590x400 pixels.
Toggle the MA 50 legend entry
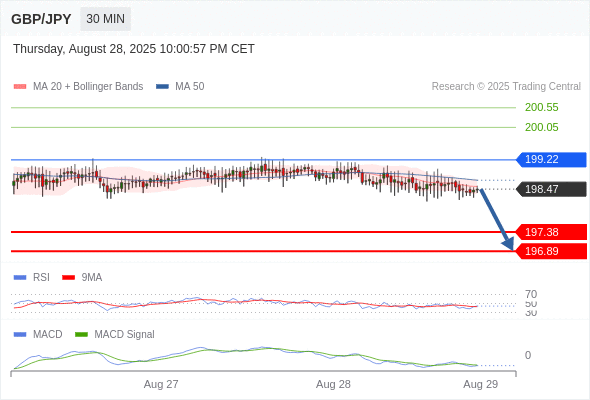[x=180, y=87]
